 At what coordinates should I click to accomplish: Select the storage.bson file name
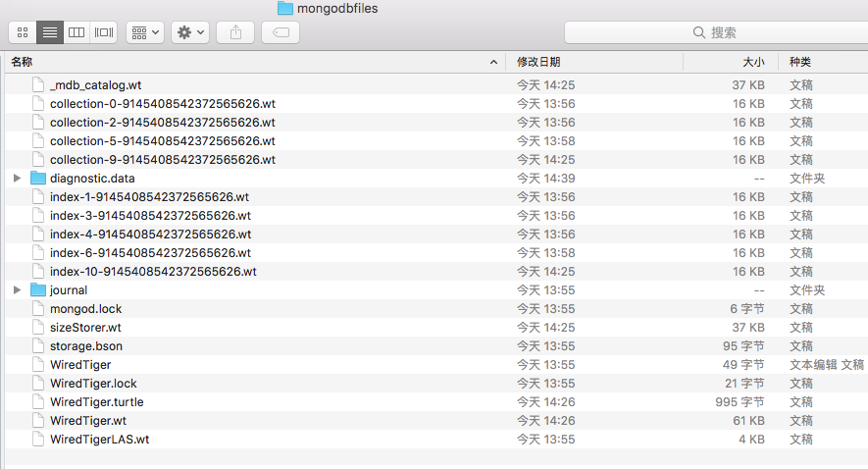click(86, 346)
